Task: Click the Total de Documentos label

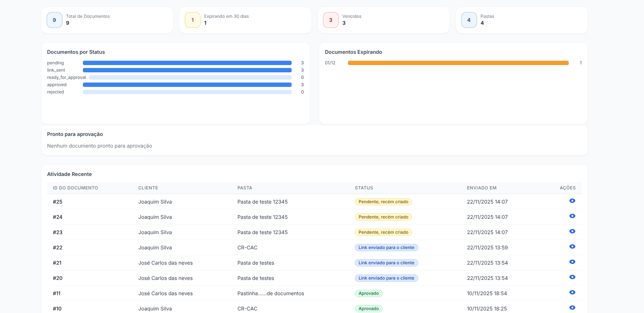Action: [x=88, y=16]
